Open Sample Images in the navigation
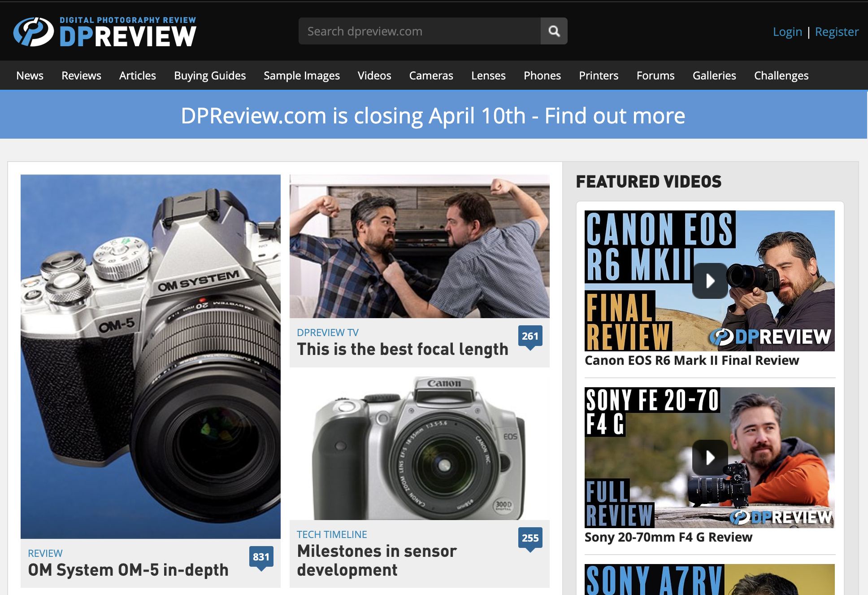 coord(302,75)
